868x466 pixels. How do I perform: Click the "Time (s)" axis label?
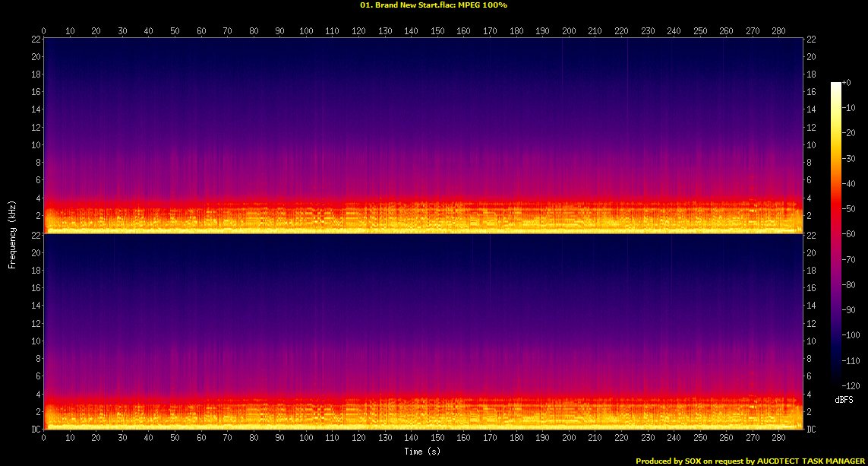click(423, 452)
